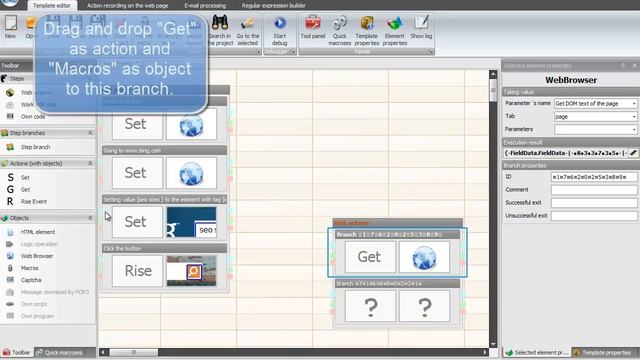Click the WebBrowser globe cell next to Get
Image resolution: width=640 pixels, height=360 pixels.
(424, 257)
